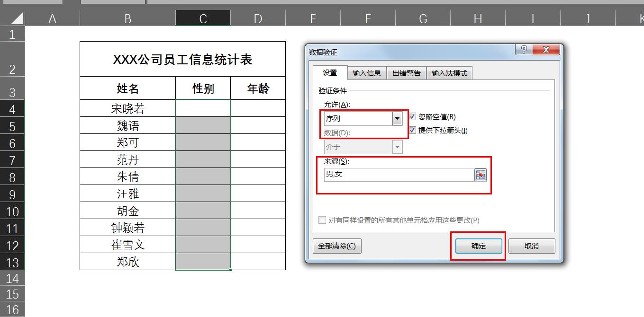Click the 性别 header cell
Screen dimensions: 644x317
(203, 88)
